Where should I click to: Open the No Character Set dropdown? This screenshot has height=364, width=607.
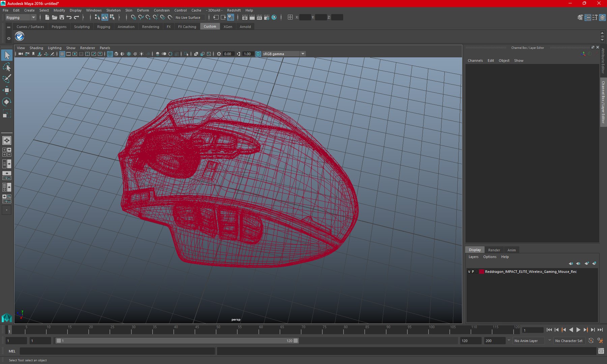[x=569, y=341]
